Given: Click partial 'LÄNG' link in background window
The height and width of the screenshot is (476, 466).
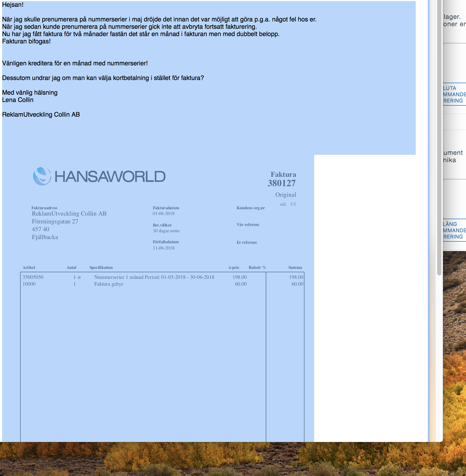Looking at the screenshot, I should tap(450, 224).
